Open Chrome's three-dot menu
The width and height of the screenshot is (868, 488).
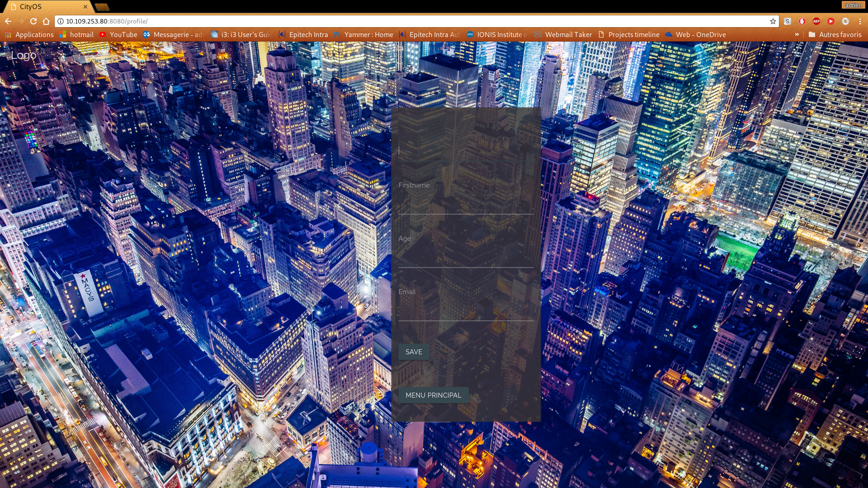tap(860, 21)
